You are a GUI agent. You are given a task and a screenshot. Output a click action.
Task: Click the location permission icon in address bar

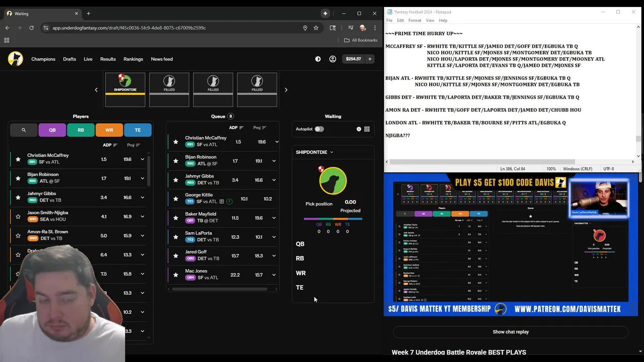tap(305, 28)
